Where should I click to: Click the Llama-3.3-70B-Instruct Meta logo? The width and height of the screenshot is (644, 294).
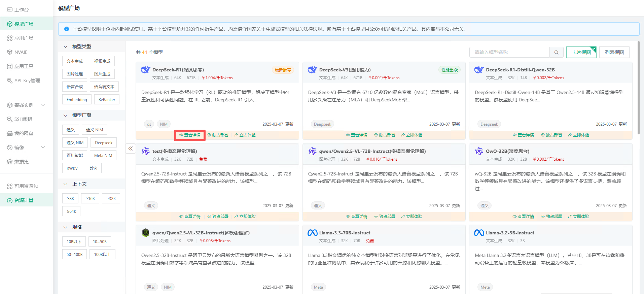click(312, 233)
